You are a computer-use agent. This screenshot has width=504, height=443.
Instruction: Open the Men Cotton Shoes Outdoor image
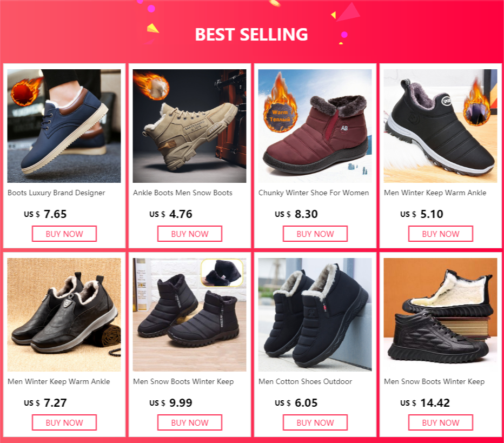click(315, 315)
